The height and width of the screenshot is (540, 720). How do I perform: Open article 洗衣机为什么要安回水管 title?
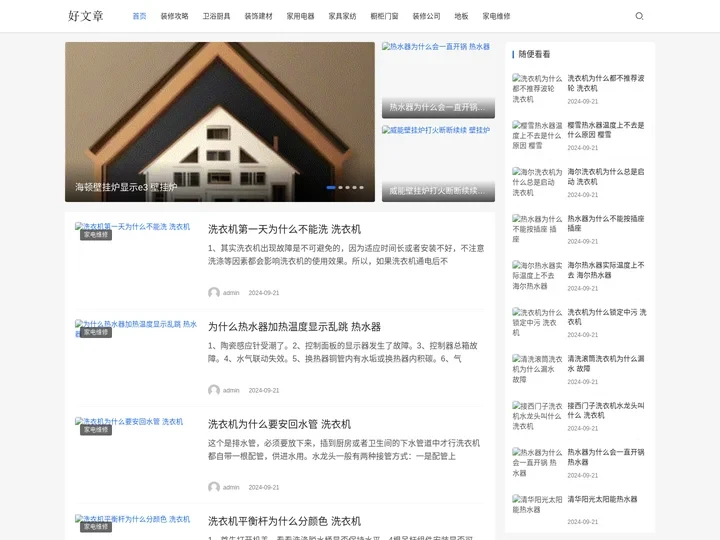(x=279, y=424)
